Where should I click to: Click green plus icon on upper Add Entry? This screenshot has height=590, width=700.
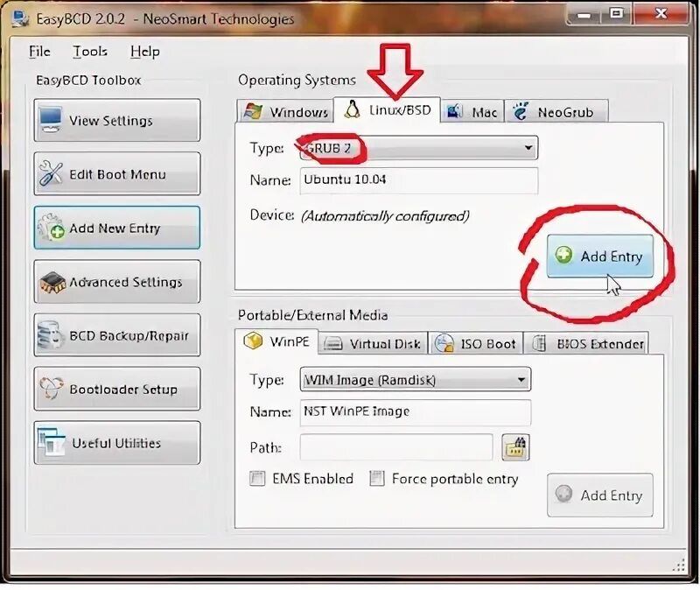coord(563,255)
